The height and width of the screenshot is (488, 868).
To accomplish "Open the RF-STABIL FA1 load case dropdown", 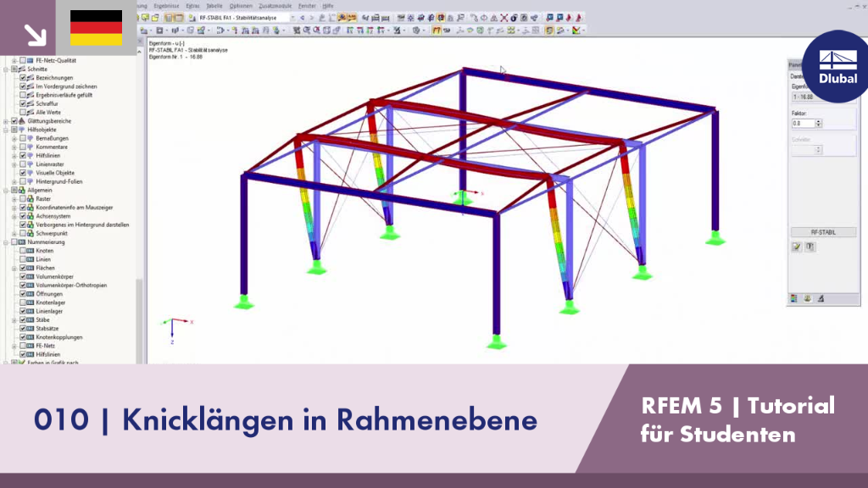I will tap(292, 18).
